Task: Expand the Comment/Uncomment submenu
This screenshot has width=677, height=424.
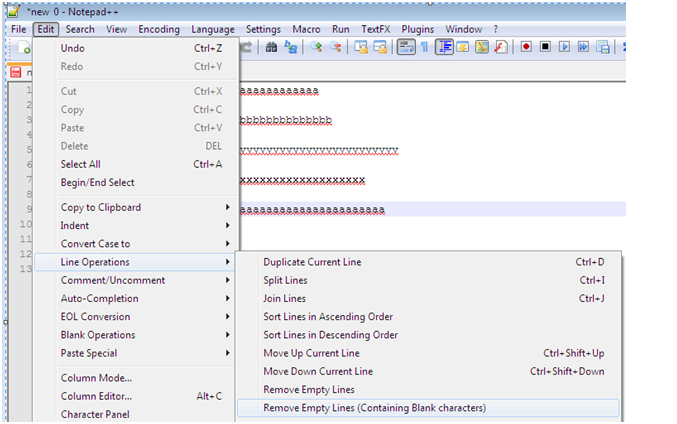Action: point(135,280)
